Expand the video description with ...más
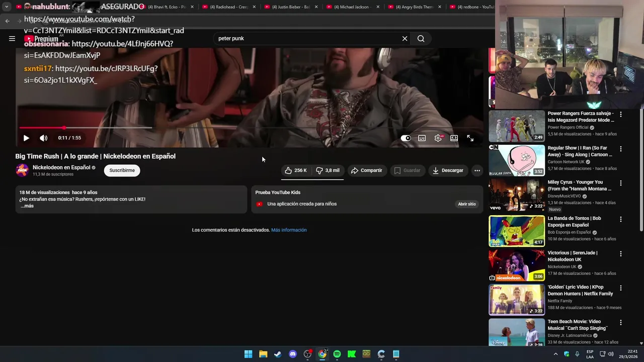Screen dimensions: 644x362 click(x=27, y=206)
